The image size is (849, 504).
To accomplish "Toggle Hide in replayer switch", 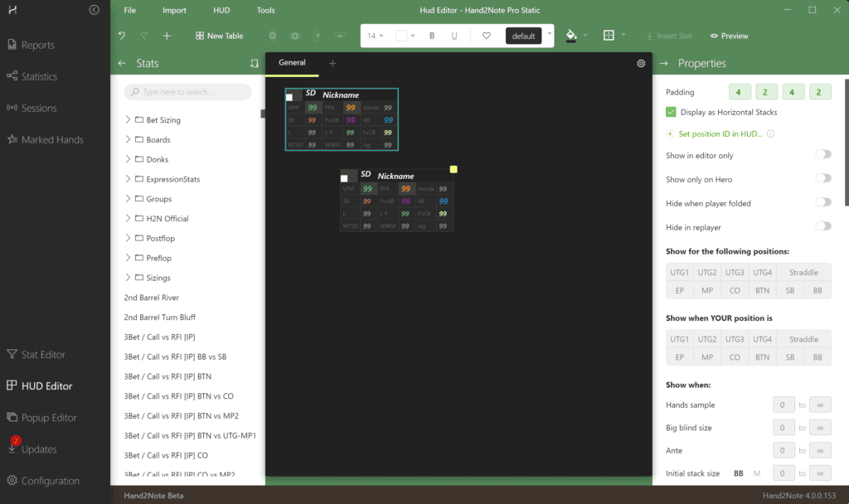I will pos(823,226).
